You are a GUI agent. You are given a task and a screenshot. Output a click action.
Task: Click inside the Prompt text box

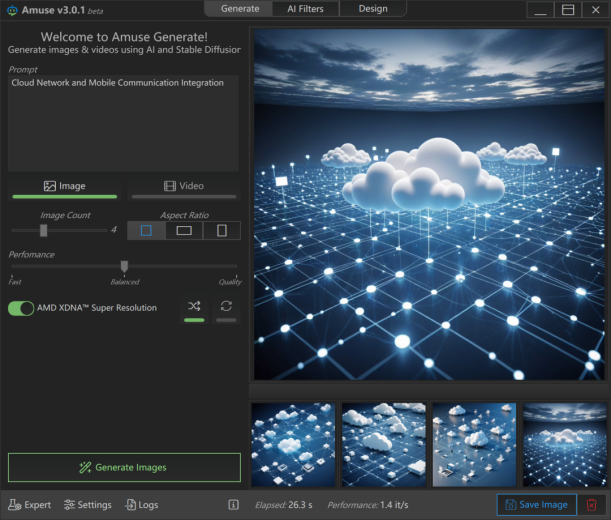coord(123,125)
